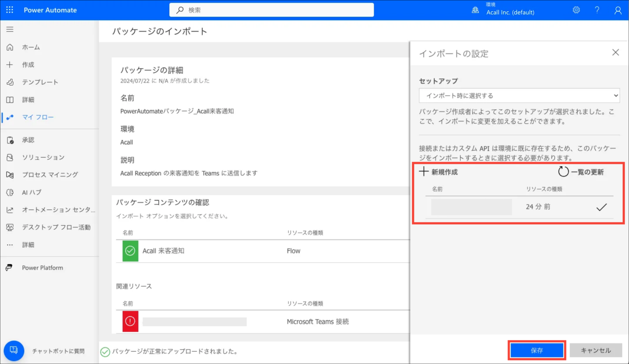The width and height of the screenshot is (629, 364).
Task: Click the Power Platform icon
Action: 9,267
